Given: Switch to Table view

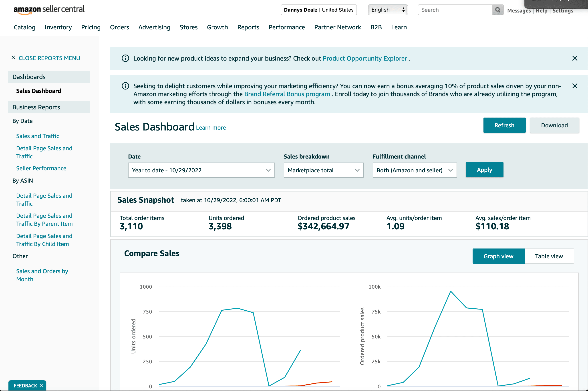Looking at the screenshot, I should (x=549, y=256).
